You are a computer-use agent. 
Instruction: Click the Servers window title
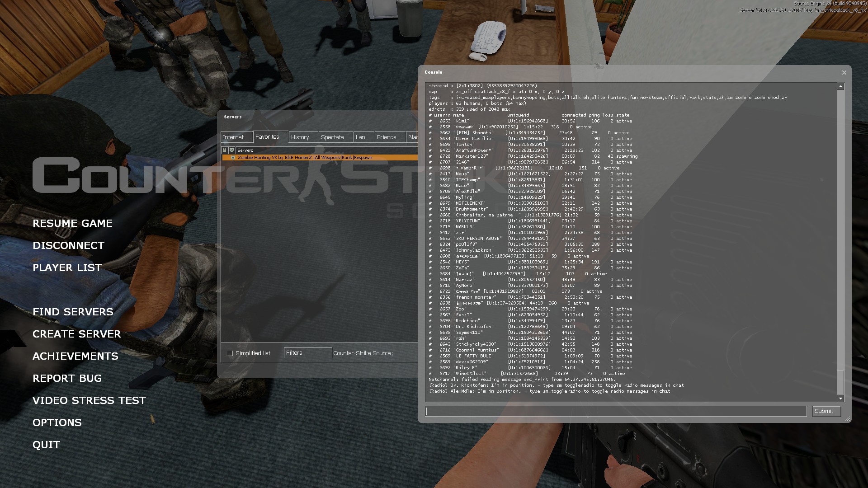[x=233, y=117]
